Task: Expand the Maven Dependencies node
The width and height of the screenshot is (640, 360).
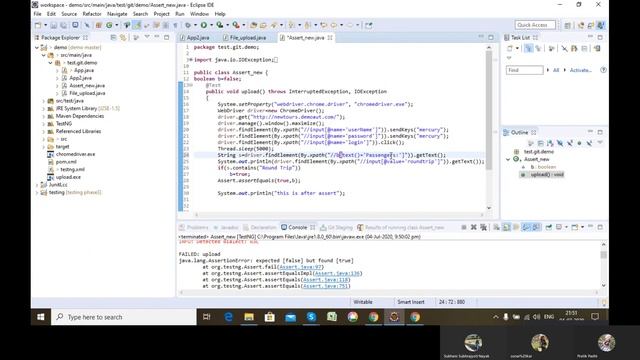Action: pyautogui.click(x=44, y=116)
